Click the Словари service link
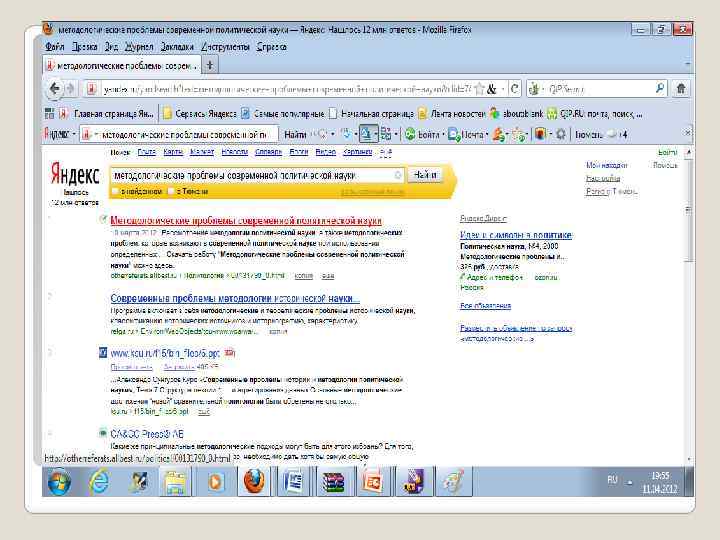This screenshot has width=720, height=540. coord(268,152)
